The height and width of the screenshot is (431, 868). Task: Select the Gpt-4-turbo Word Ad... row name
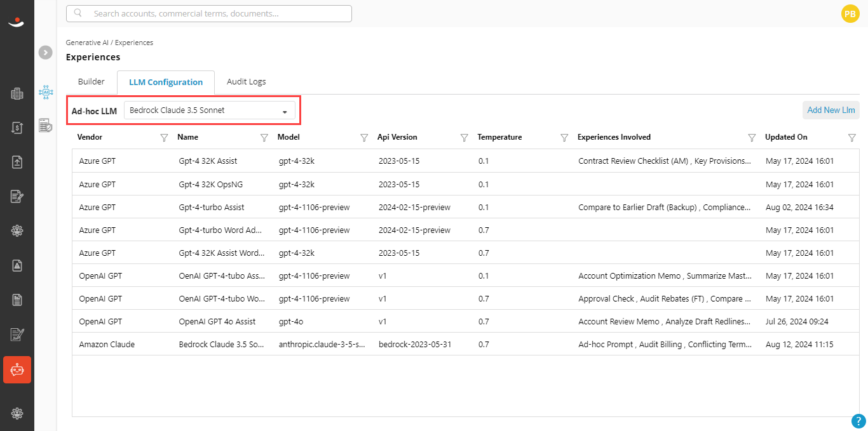[x=220, y=230]
